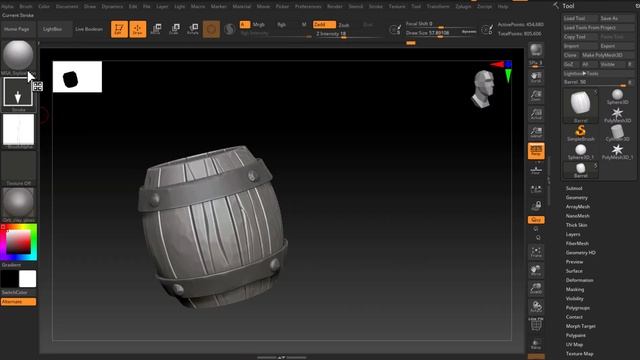Click the Move view icon
Viewport: 640px width, 360px height.
pyautogui.click(x=536, y=270)
